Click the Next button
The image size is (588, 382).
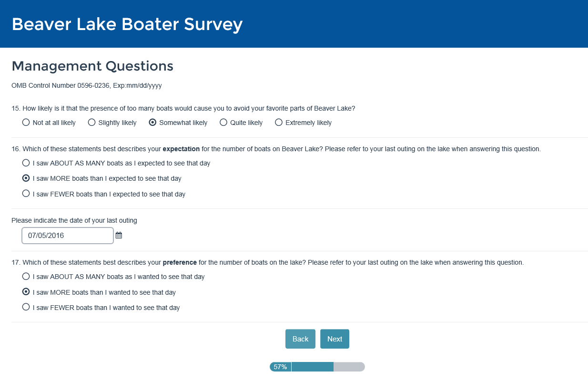pyautogui.click(x=335, y=339)
